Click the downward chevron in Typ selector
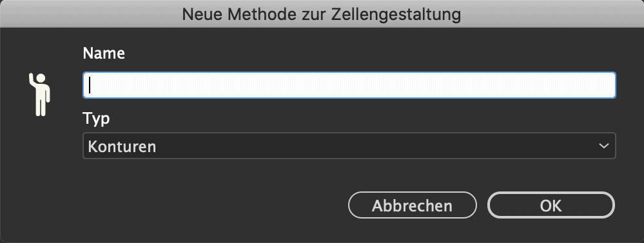The width and height of the screenshot is (644, 243). pos(603,146)
